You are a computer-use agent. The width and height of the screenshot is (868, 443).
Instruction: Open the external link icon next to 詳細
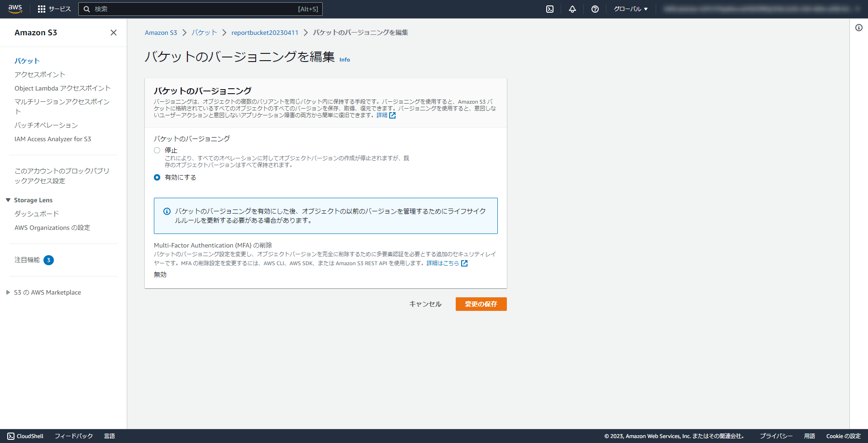[393, 115]
